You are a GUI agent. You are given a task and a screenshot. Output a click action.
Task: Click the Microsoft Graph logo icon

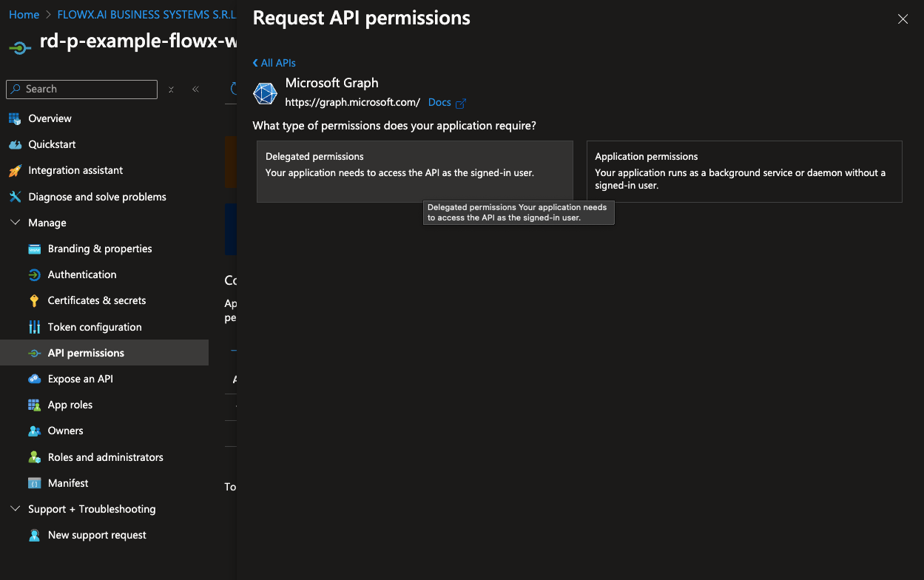[x=265, y=93]
